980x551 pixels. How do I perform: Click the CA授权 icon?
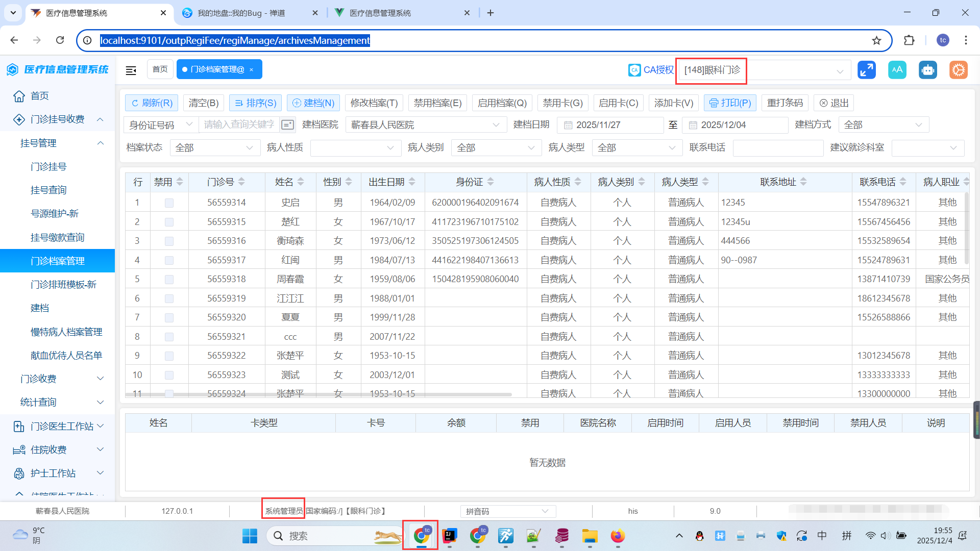(x=634, y=70)
